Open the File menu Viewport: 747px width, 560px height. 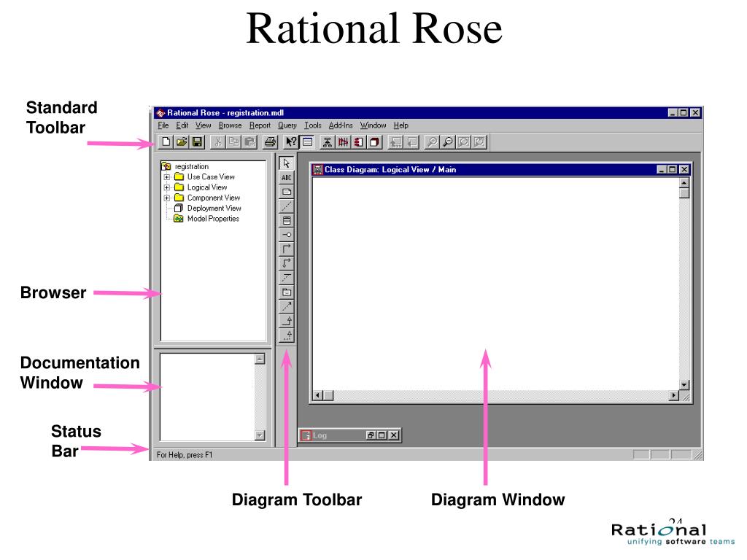(163, 125)
